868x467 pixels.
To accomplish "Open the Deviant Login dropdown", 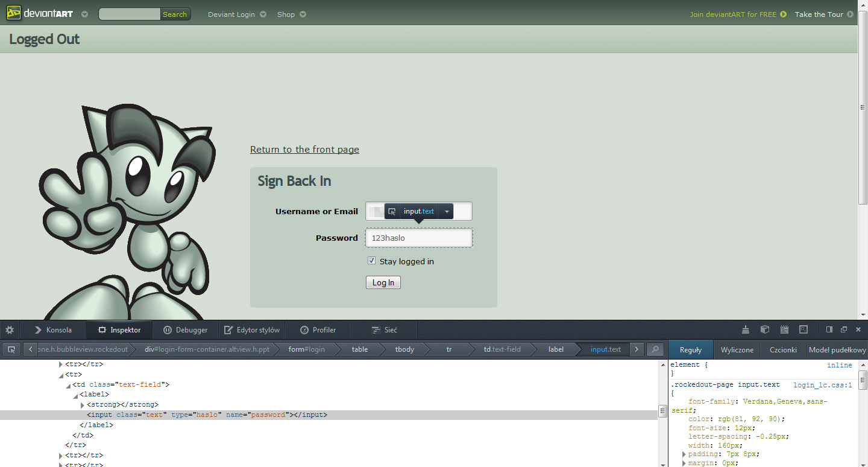I will coord(263,14).
